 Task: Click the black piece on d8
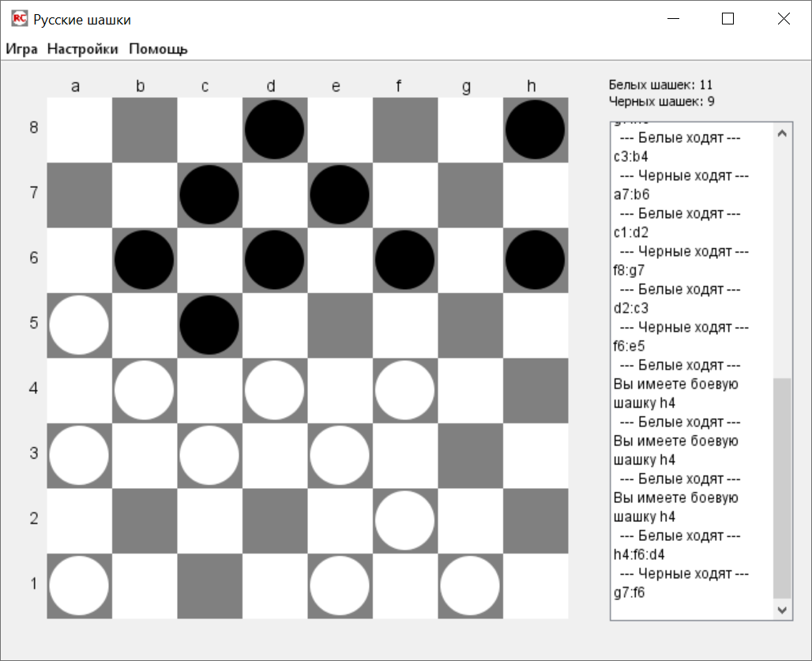pyautogui.click(x=274, y=130)
